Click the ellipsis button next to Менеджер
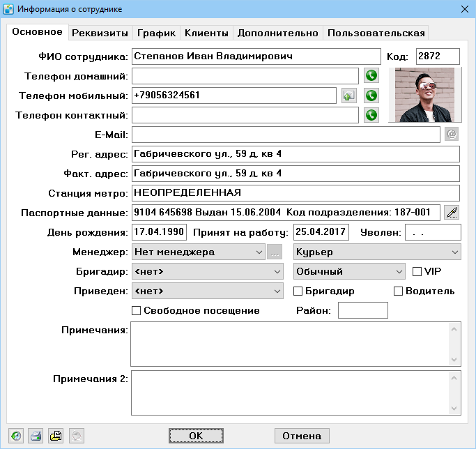476x449 pixels. click(275, 252)
